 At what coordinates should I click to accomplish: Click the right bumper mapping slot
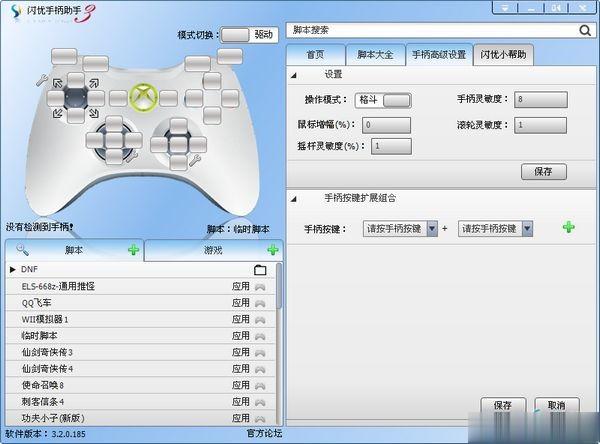pyautogui.click(x=197, y=64)
